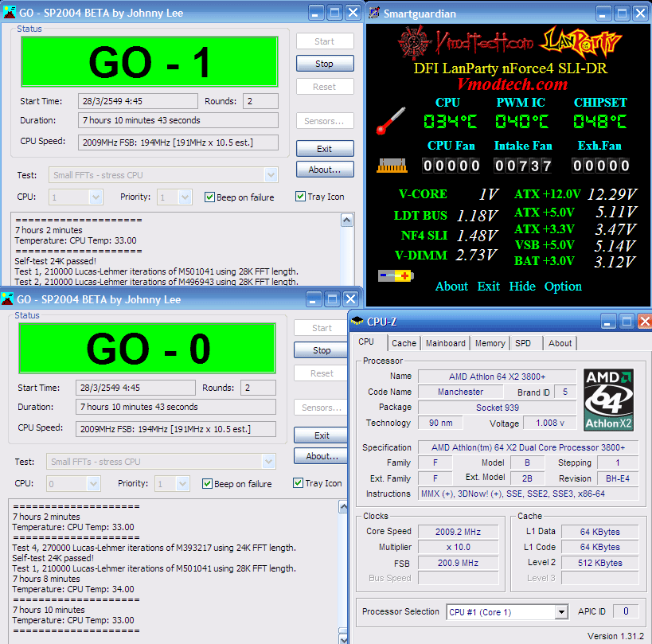Open the Test dropdown in GO - 1 window
This screenshot has height=644, width=652.
(x=271, y=175)
